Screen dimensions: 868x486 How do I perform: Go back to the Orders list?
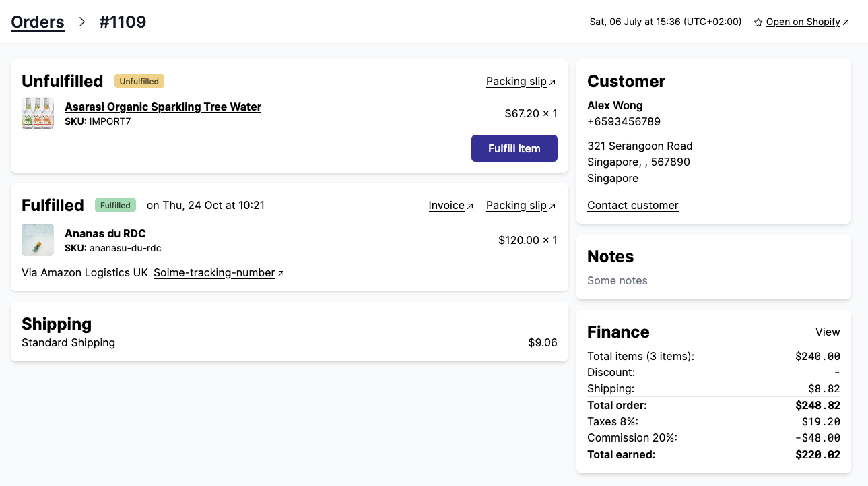(x=38, y=22)
